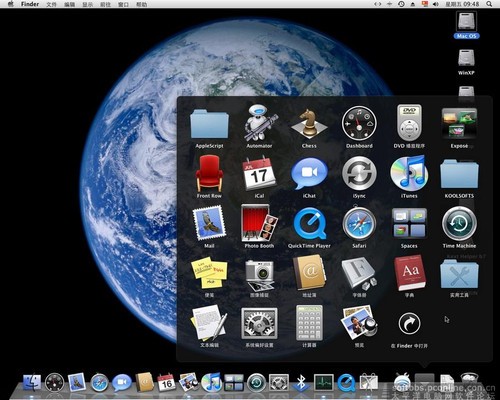Open Time Machine from the stack grid
500x400 pixels.
[459, 223]
